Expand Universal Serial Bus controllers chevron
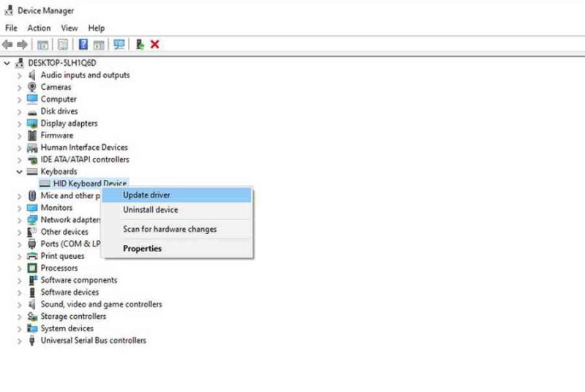The width and height of the screenshot is (585, 392). coord(20,342)
